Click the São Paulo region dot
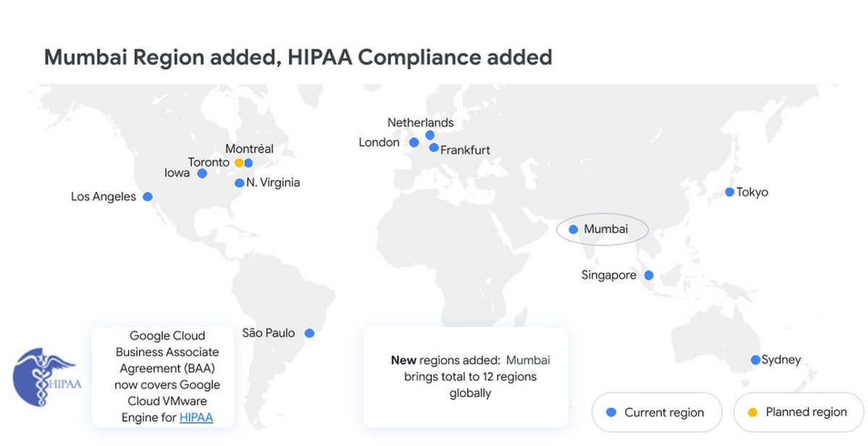868x446 pixels. click(309, 333)
